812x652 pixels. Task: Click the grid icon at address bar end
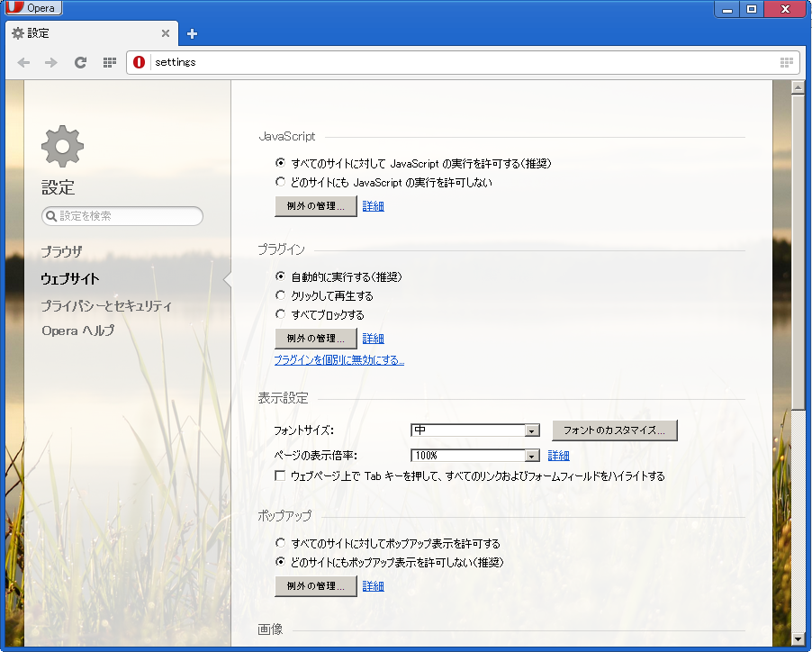786,63
